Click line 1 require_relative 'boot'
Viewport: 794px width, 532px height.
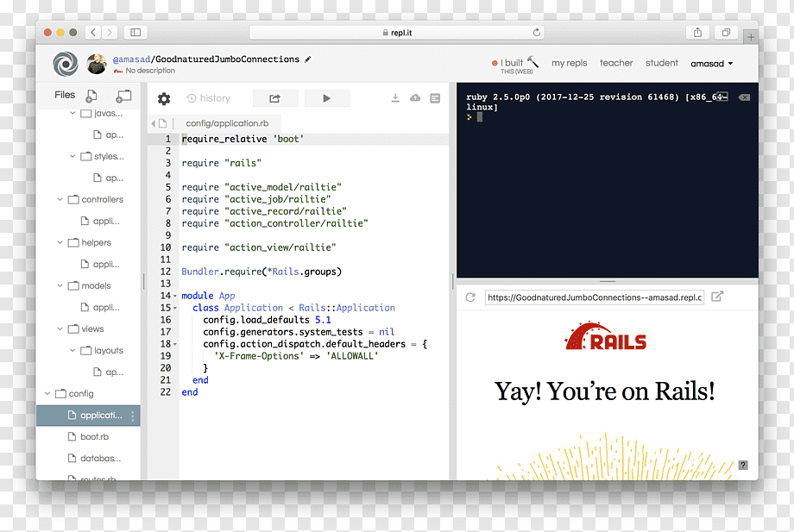click(243, 139)
